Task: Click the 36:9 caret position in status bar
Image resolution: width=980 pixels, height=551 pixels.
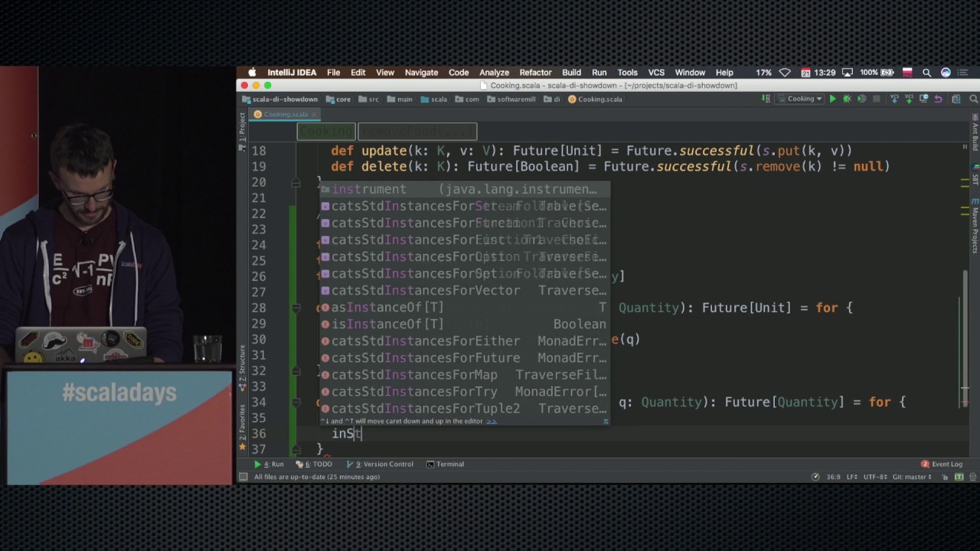Action: click(833, 477)
